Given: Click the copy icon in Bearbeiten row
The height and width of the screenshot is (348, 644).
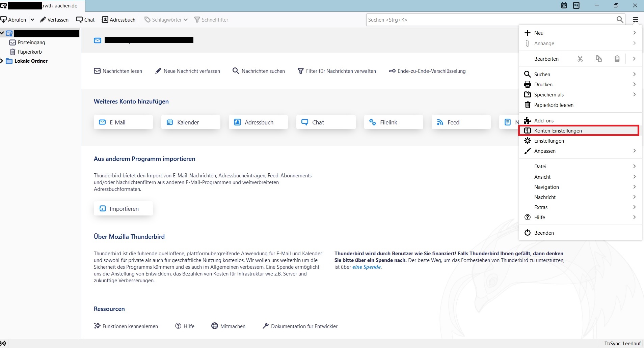Looking at the screenshot, I should click(x=598, y=59).
